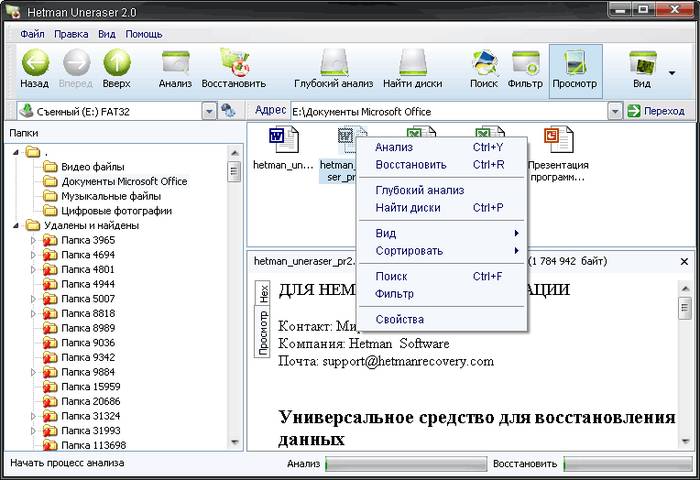Open the drive selector dropdown Съемный (E:)
This screenshot has height=480, width=700.
(209, 111)
